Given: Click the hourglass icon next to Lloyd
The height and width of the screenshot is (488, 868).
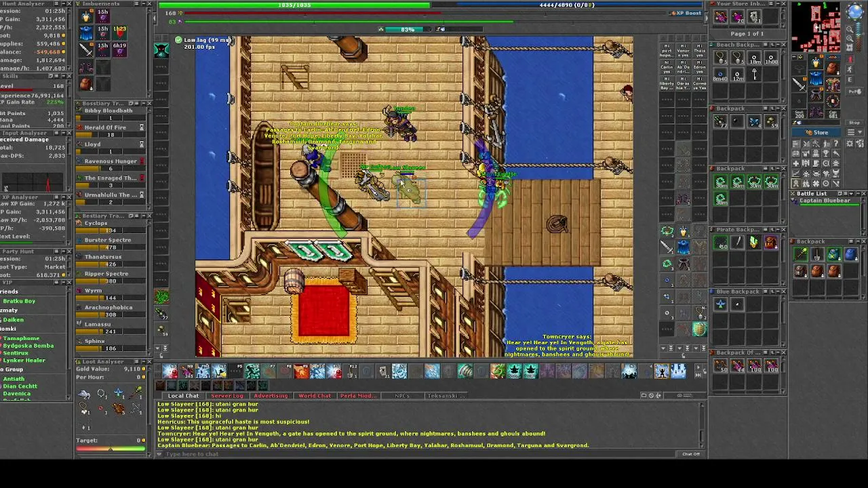Looking at the screenshot, I should pos(141,144).
